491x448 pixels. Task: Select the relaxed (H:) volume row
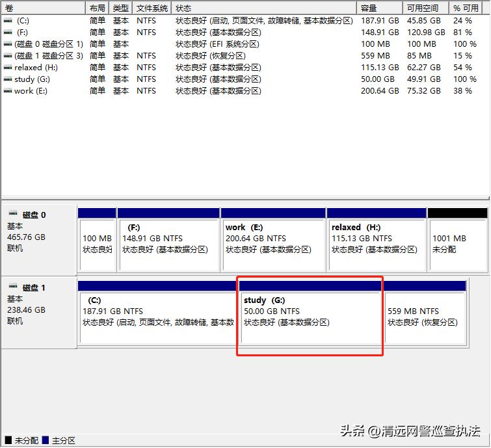[241, 68]
